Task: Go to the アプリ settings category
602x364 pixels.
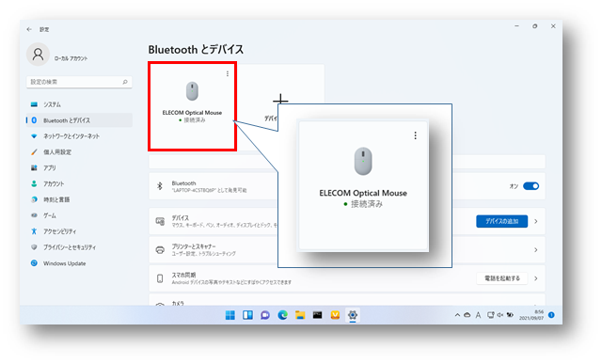Action: tap(79, 167)
